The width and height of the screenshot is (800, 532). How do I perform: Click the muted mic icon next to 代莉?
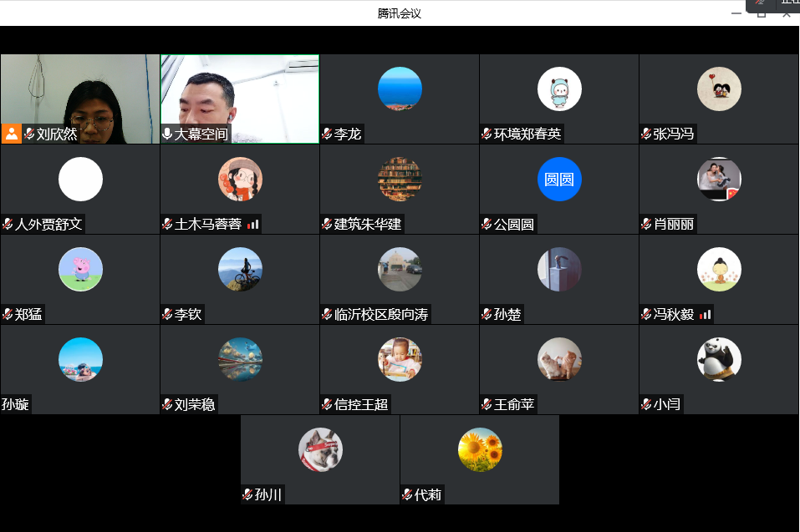407,494
